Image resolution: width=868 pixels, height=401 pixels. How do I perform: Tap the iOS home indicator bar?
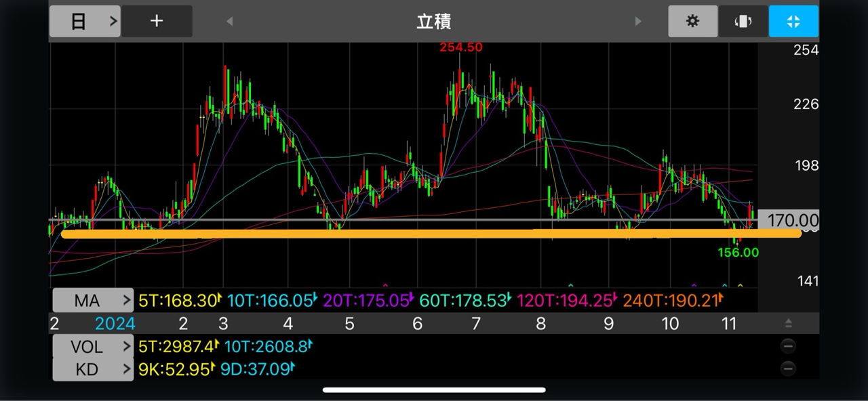click(x=434, y=390)
